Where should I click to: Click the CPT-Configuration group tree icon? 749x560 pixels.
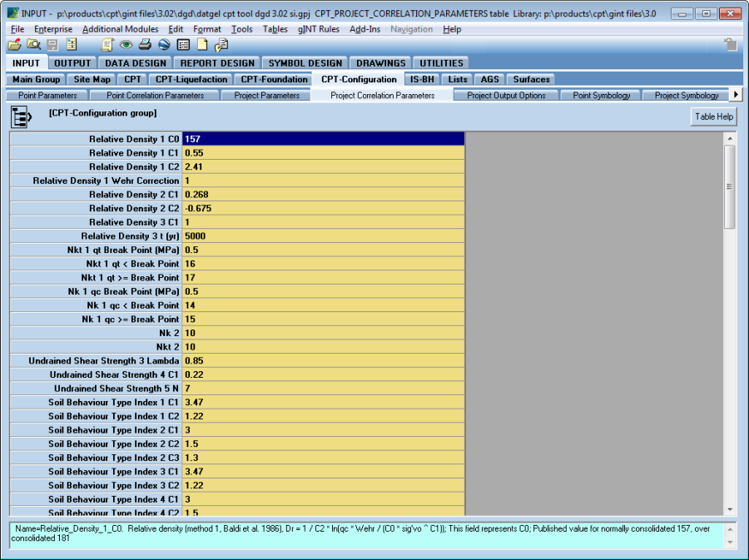pyautogui.click(x=22, y=116)
